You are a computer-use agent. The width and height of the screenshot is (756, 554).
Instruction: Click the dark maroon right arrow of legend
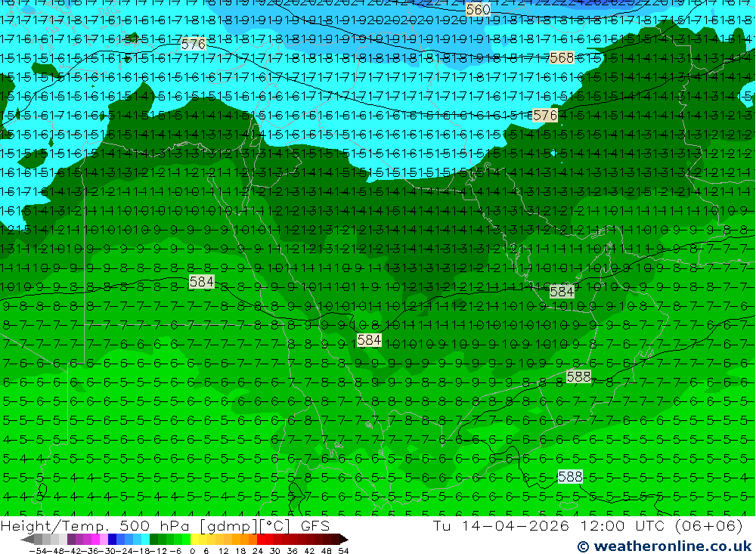tap(344, 540)
